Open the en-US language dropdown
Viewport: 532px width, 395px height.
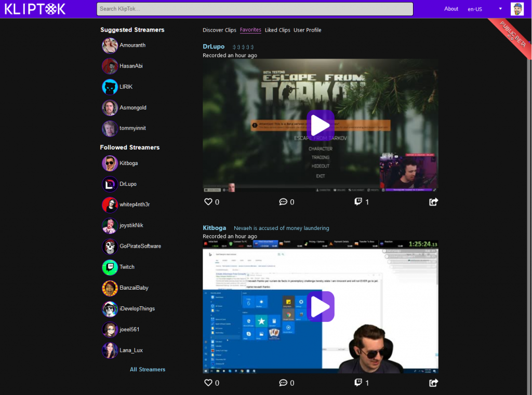[x=485, y=9]
